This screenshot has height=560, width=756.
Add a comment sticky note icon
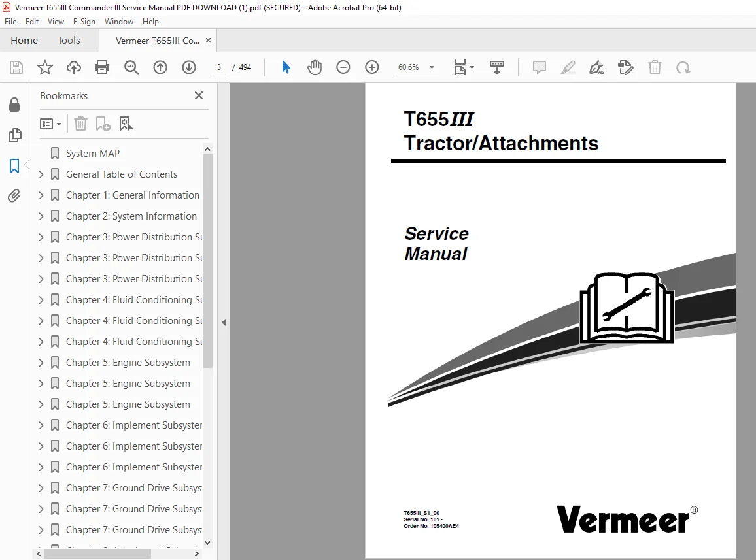click(539, 67)
